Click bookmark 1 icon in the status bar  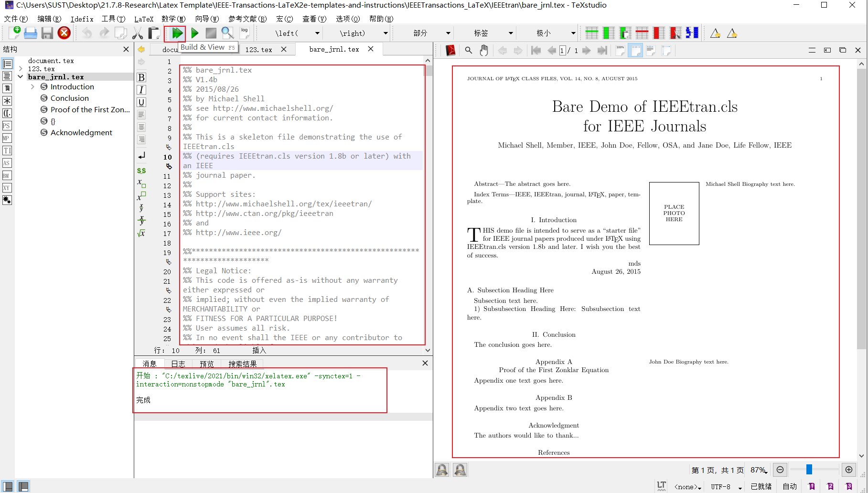click(812, 485)
